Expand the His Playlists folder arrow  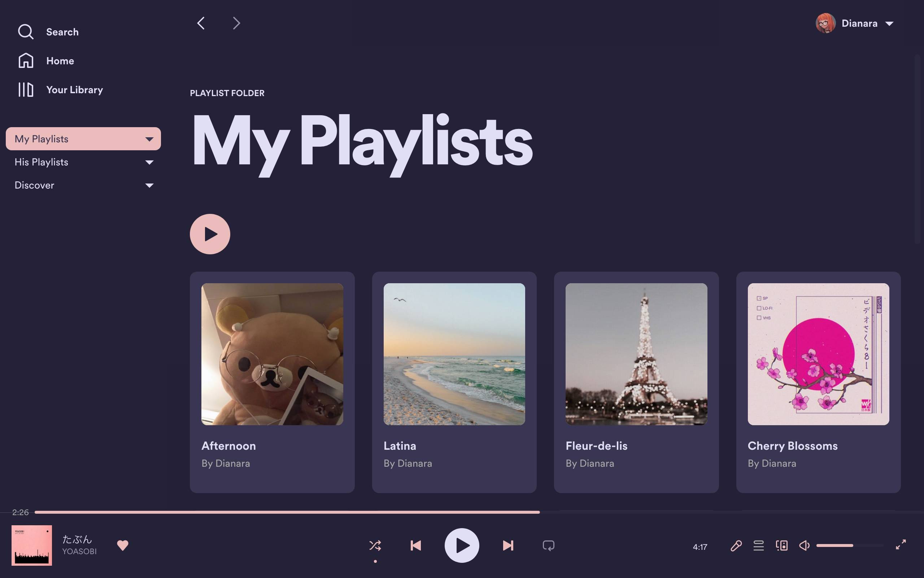click(149, 163)
